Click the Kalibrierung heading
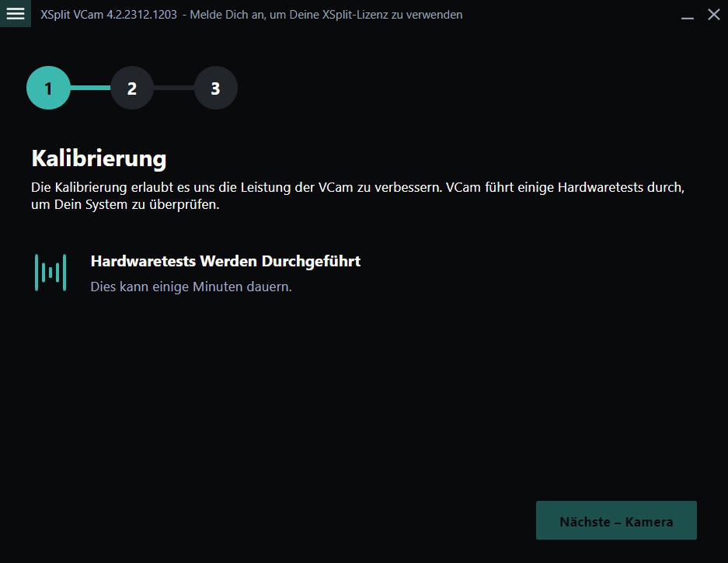Image resolution: width=728 pixels, height=563 pixels. pyautogui.click(x=99, y=158)
